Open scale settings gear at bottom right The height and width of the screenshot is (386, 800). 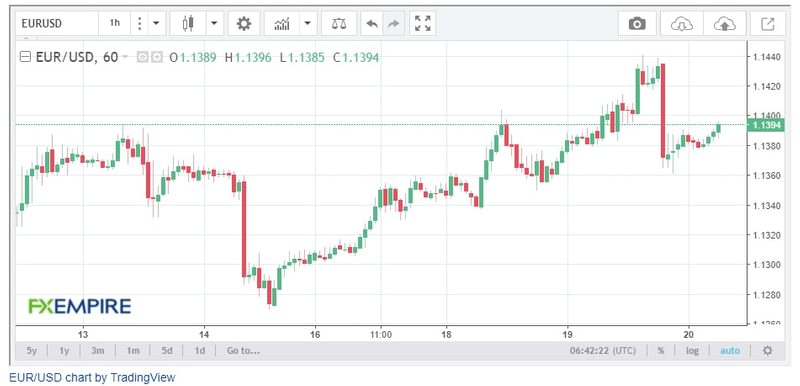click(x=767, y=351)
